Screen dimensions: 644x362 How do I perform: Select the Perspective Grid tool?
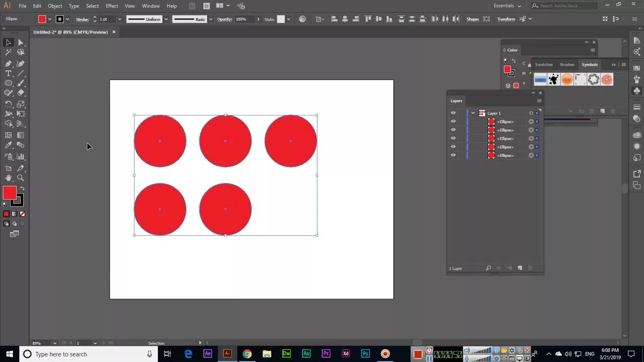(x=21, y=124)
